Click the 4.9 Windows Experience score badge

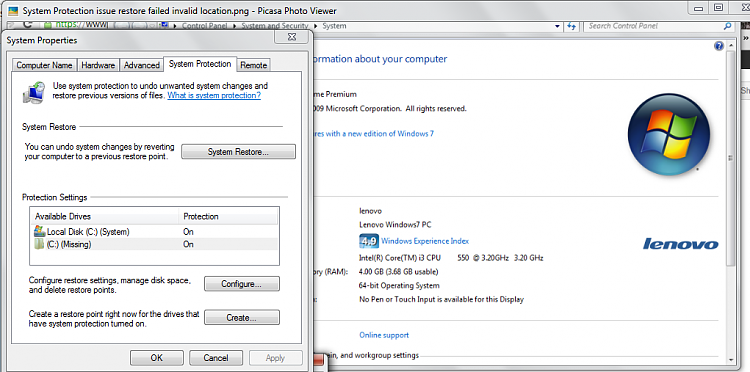click(368, 241)
